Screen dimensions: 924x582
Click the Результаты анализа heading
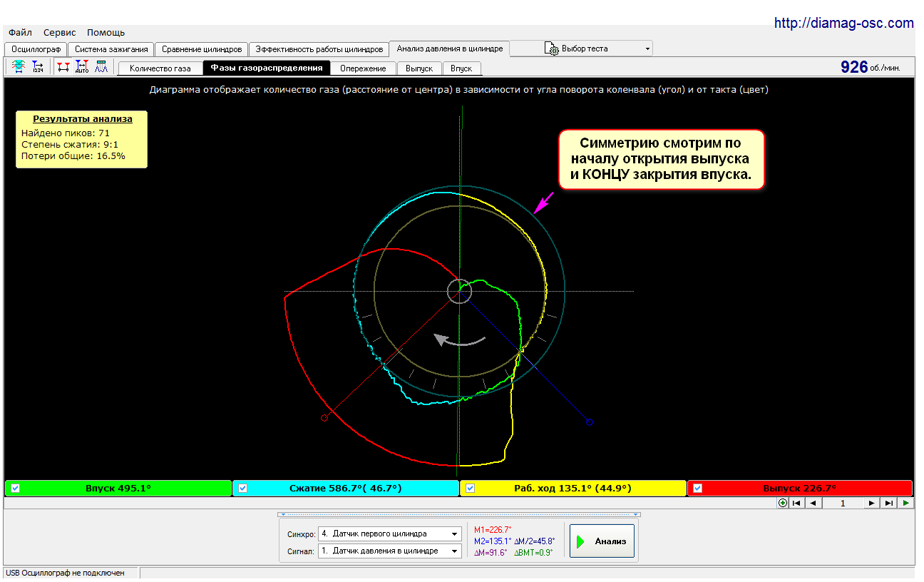[x=81, y=119]
